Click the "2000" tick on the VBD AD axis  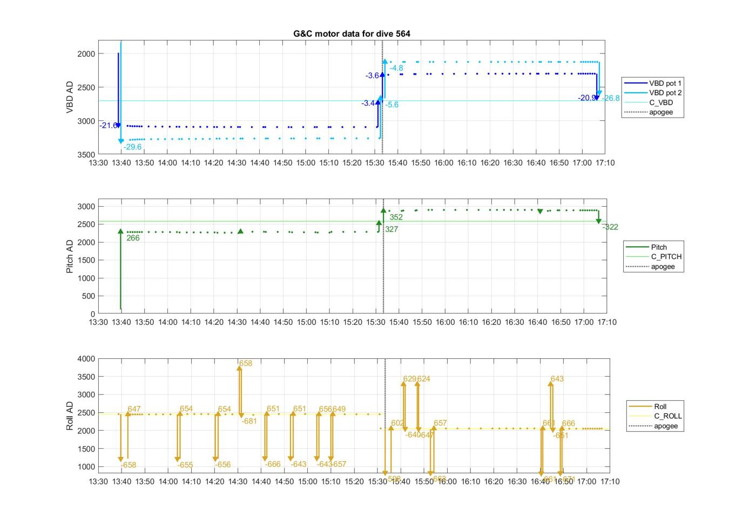[x=86, y=53]
